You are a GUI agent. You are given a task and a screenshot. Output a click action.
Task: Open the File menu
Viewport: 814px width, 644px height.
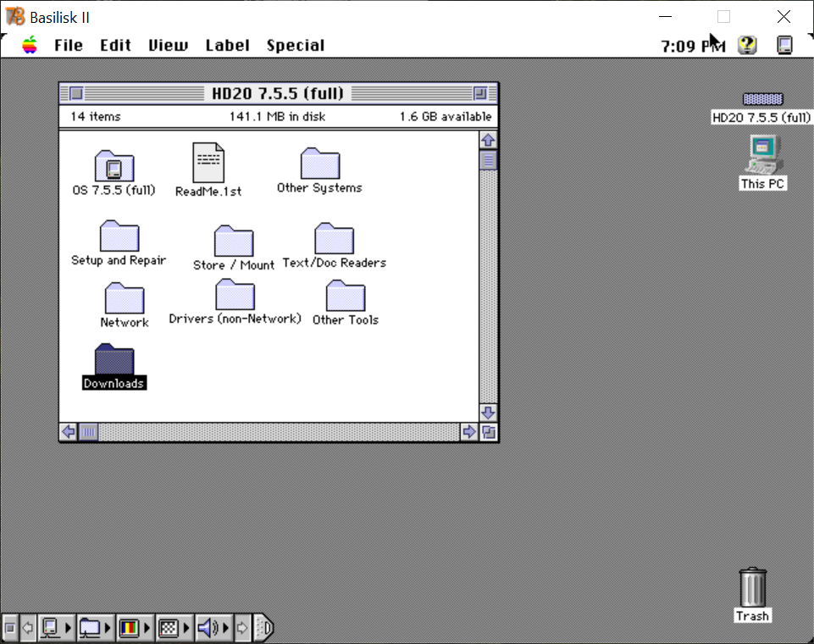coord(69,46)
